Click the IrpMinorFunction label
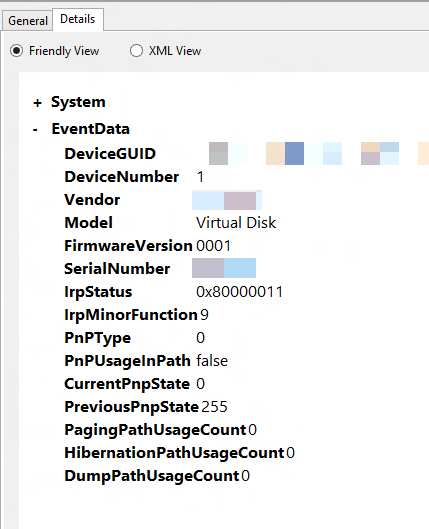The image size is (429, 529). coord(131,315)
